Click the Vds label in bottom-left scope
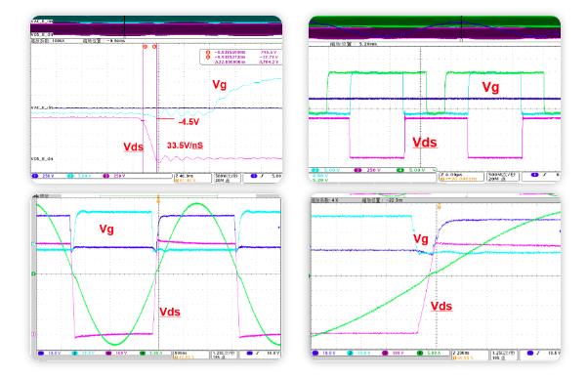Viewport: 588px width, 377px height. [170, 313]
